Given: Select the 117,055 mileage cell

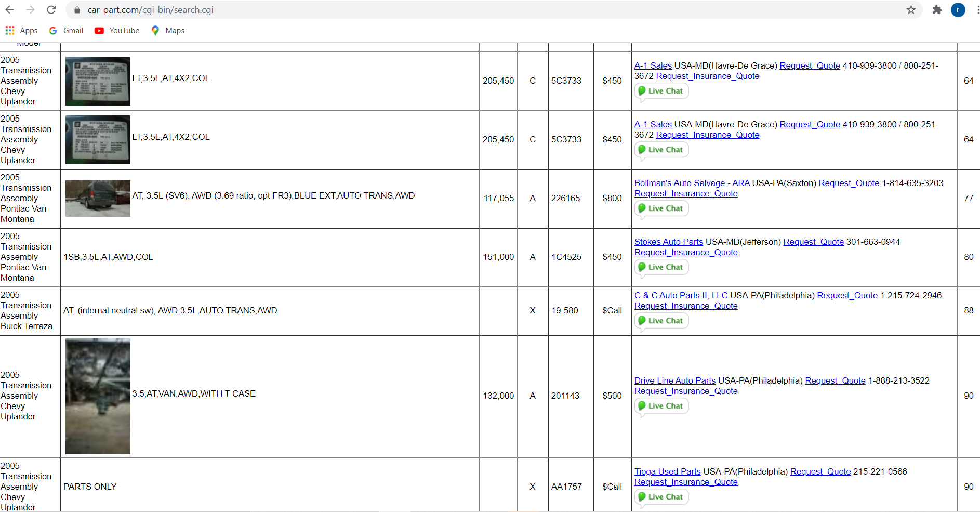Looking at the screenshot, I should (x=499, y=198).
